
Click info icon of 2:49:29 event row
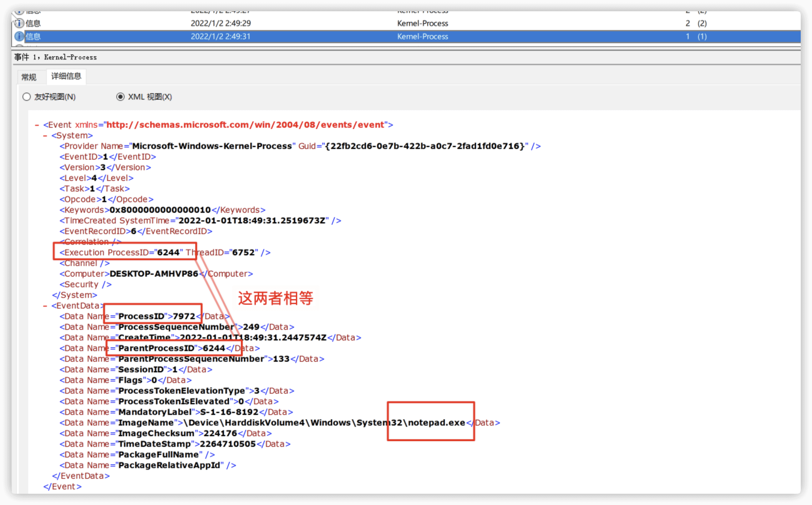(19, 23)
